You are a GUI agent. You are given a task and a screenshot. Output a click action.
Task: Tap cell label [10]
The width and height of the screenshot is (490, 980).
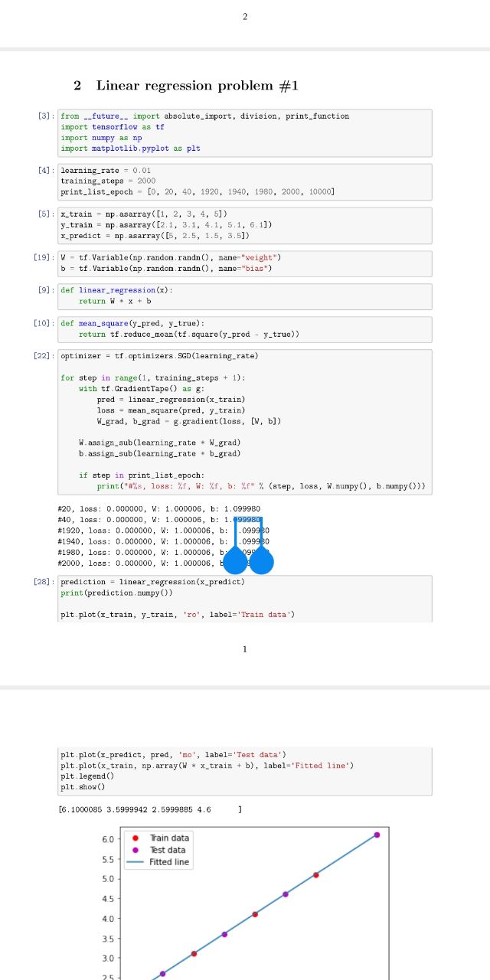click(x=44, y=323)
